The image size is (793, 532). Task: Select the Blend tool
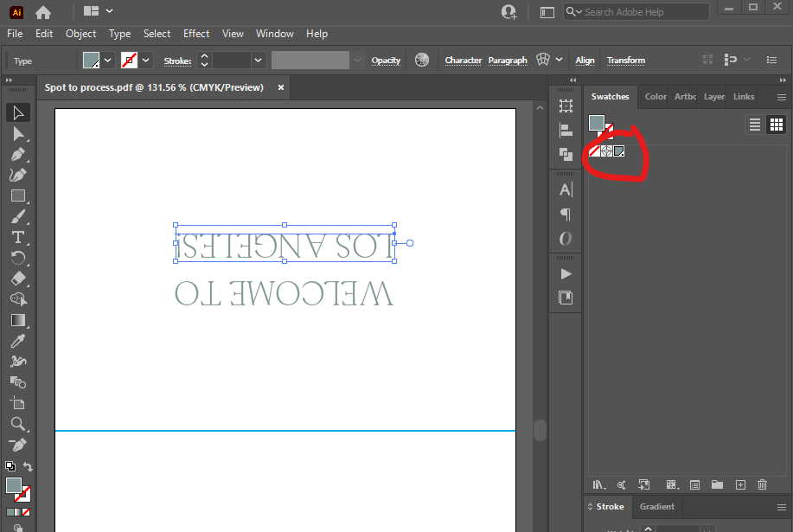click(x=17, y=382)
